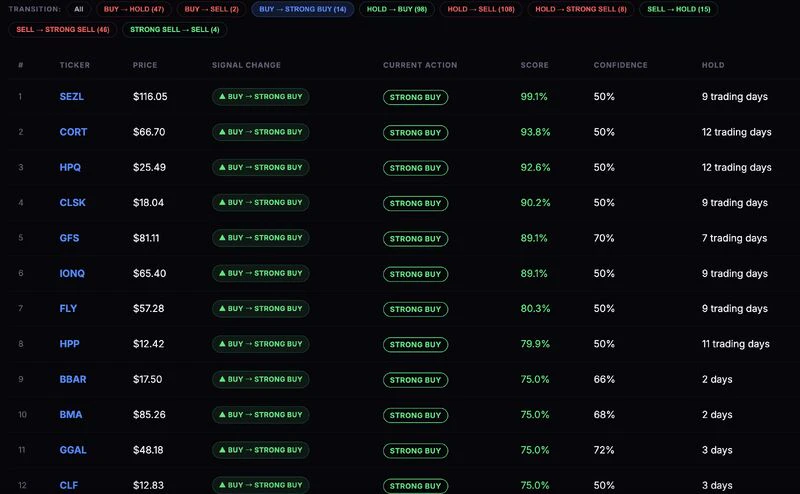This screenshot has width=800, height=494.
Task: Open the IONQ ticker link
Action: (x=72, y=273)
